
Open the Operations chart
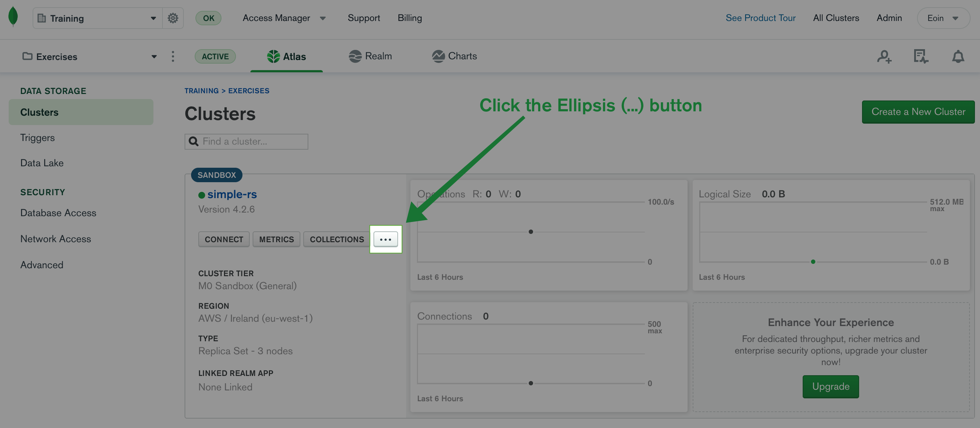(x=549, y=235)
